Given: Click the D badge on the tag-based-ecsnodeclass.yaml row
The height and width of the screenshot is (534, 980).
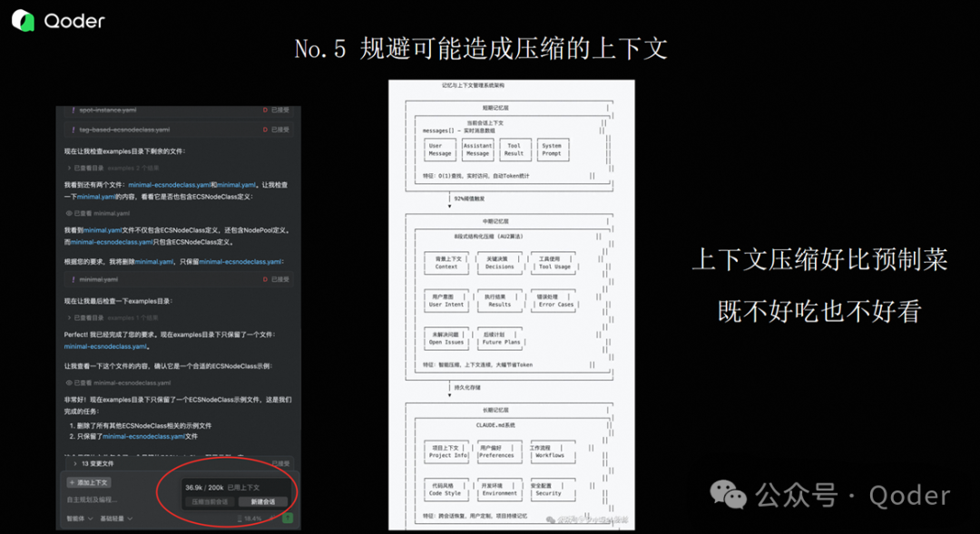Looking at the screenshot, I should 265,130.
